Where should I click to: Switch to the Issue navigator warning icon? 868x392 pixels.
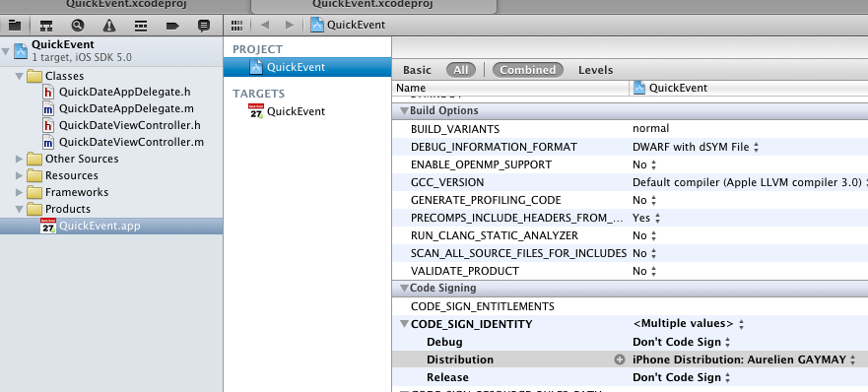click(109, 25)
